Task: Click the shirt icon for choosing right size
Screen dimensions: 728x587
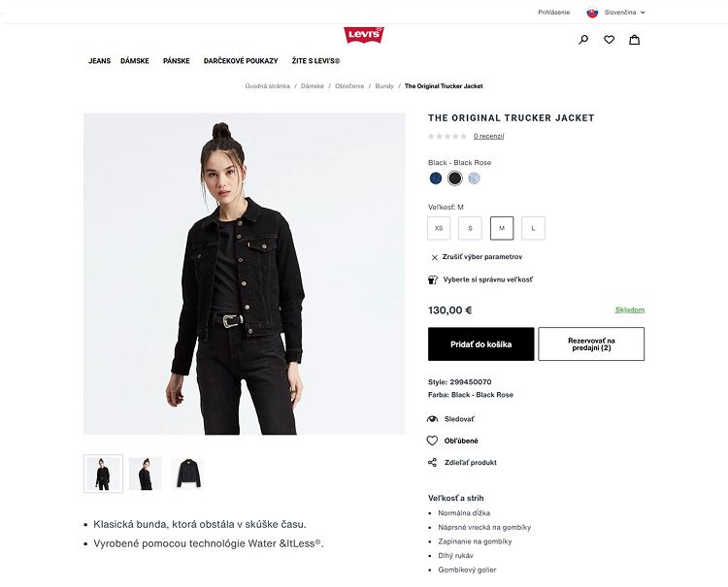Action: [x=433, y=279]
